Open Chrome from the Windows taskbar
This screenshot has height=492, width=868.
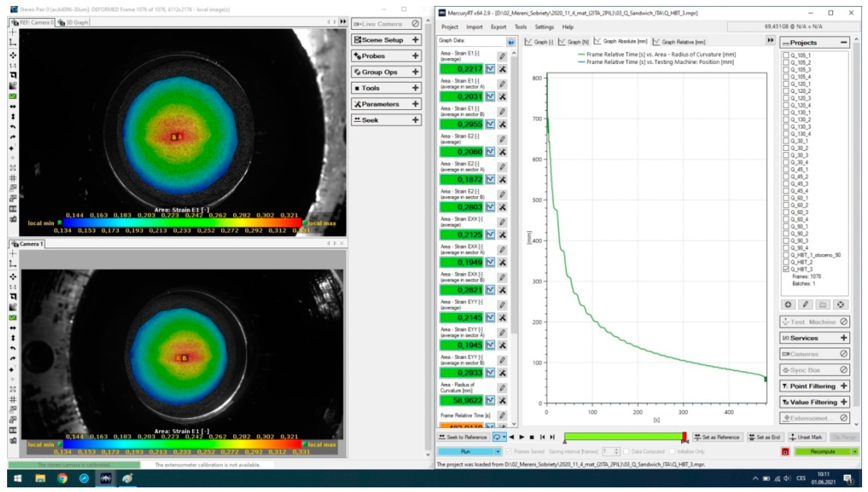tap(62, 478)
